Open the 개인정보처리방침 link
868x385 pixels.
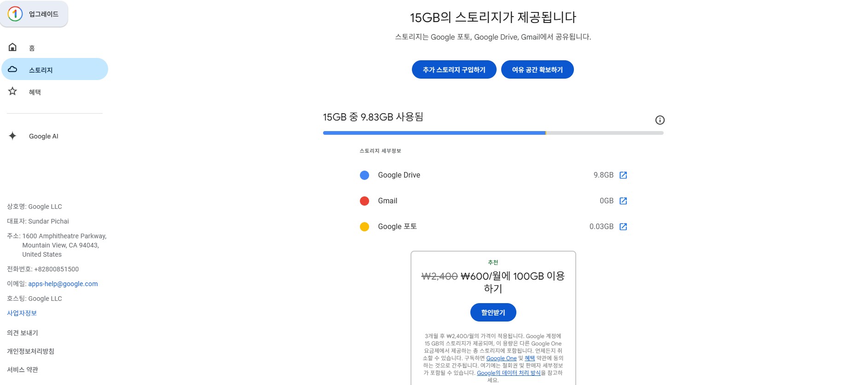click(x=30, y=351)
